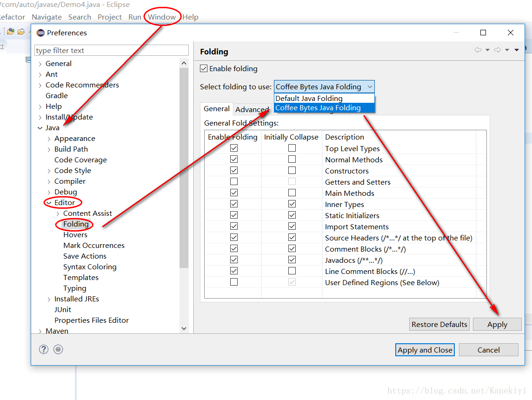Click the open-folder icon with spheres in toolbar
Viewport: 532px width, 400px height.
[x=10, y=30]
